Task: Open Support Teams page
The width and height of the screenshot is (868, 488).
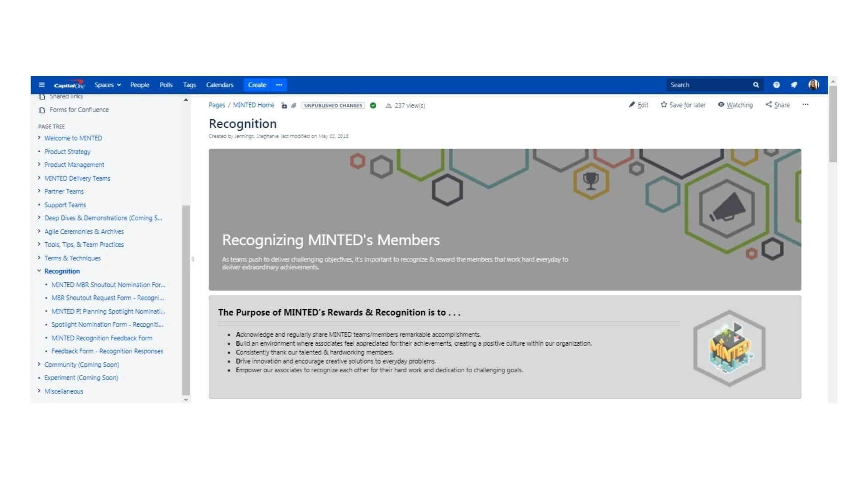Action: pos(65,205)
